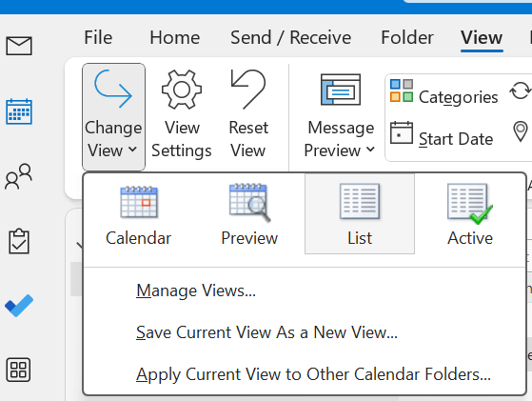Viewport: 532px width, 401px height.
Task: Open Tasks clipboard icon in sidebar
Action: point(19,241)
